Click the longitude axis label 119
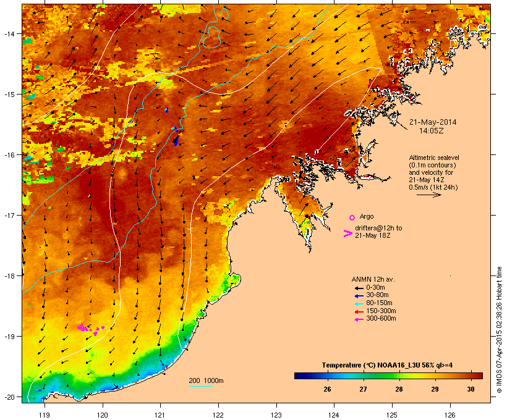Viewport: 507px width, 420px height. 45,415
